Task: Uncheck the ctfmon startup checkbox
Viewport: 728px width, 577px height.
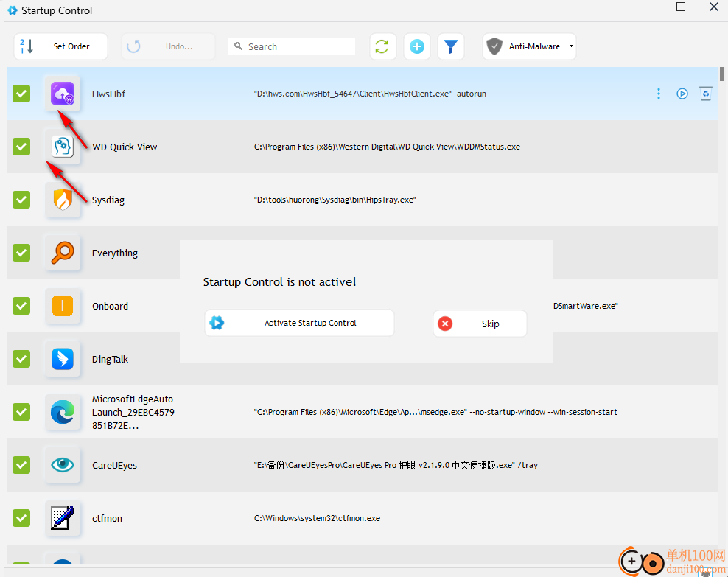Action: [x=21, y=519]
